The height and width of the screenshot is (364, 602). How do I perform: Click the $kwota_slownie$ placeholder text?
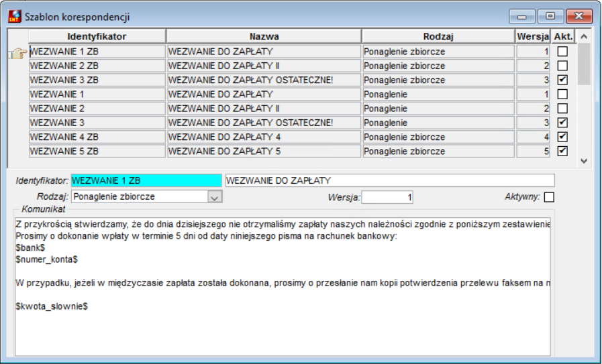click(x=52, y=306)
